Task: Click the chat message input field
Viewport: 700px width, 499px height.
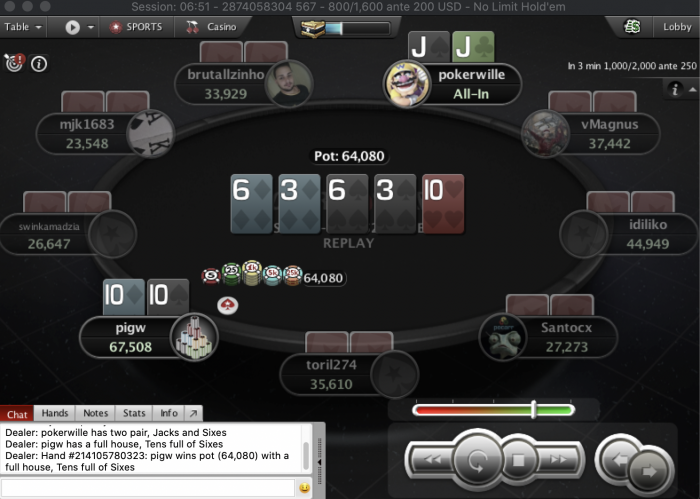Action: [148, 488]
